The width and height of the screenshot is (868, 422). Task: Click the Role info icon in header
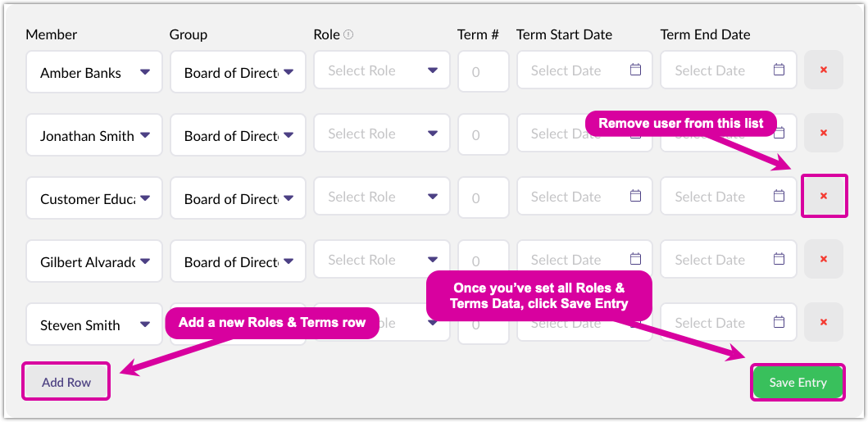coord(348,34)
